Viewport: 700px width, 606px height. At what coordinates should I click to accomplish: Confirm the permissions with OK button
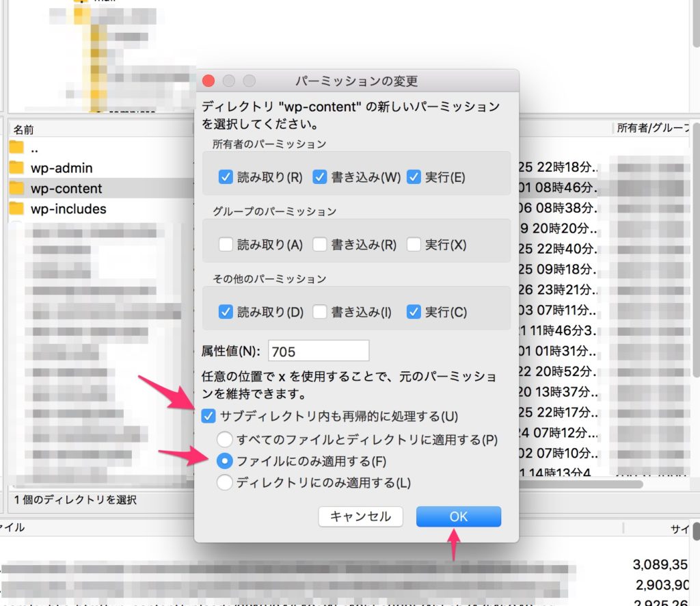458,516
